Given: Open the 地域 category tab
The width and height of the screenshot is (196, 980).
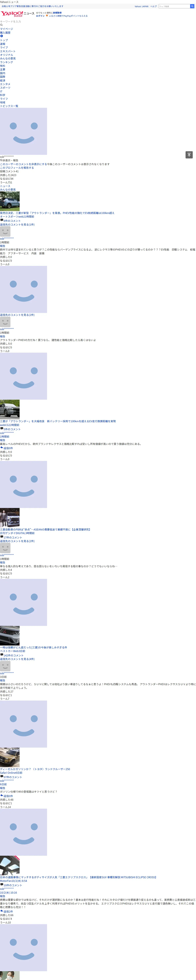Looking at the screenshot, I should click(3, 102).
